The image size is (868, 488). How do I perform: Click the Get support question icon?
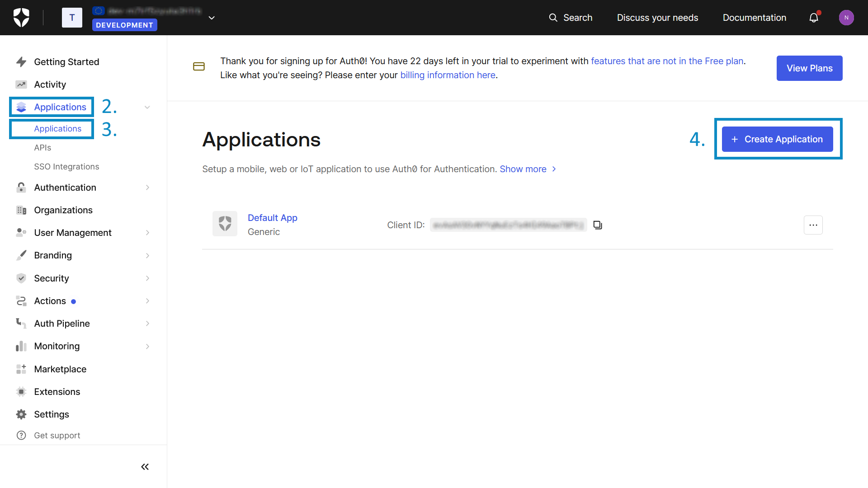pos(21,435)
